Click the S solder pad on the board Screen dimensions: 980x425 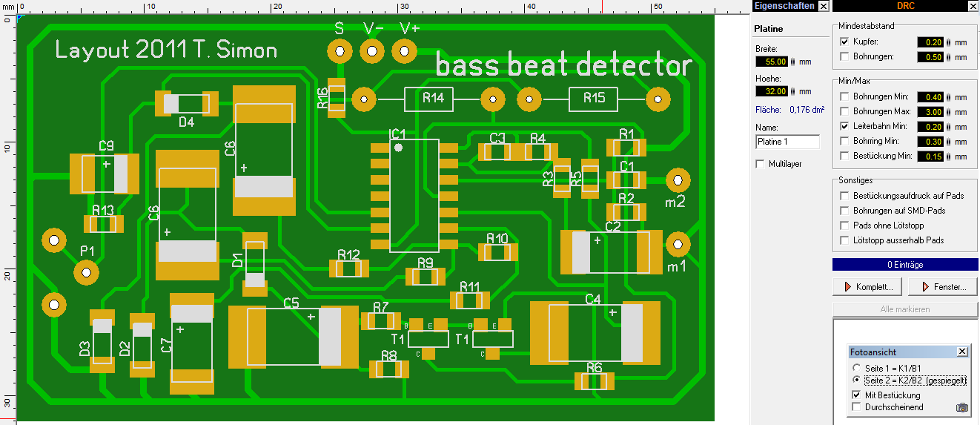click(x=340, y=51)
